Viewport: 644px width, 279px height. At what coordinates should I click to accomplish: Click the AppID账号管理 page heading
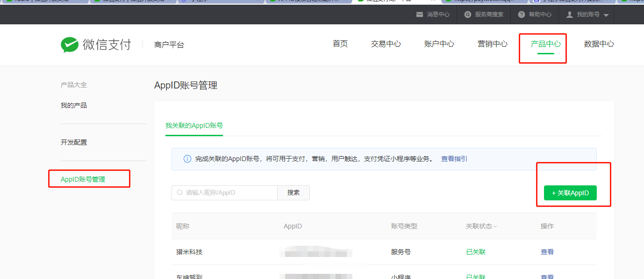tap(186, 85)
